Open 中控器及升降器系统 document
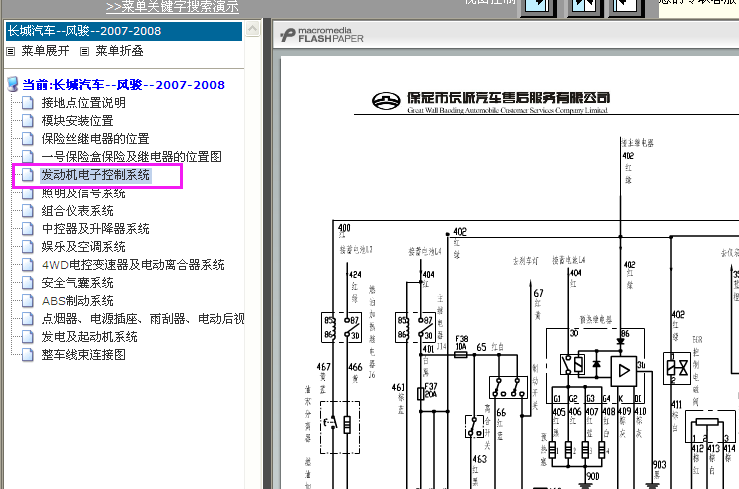 (x=95, y=228)
